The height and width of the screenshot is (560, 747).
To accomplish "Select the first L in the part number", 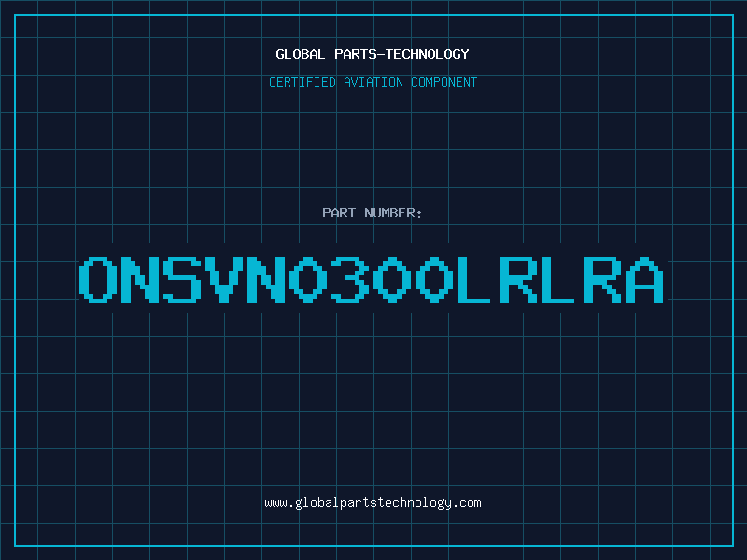I will tap(474, 280).
